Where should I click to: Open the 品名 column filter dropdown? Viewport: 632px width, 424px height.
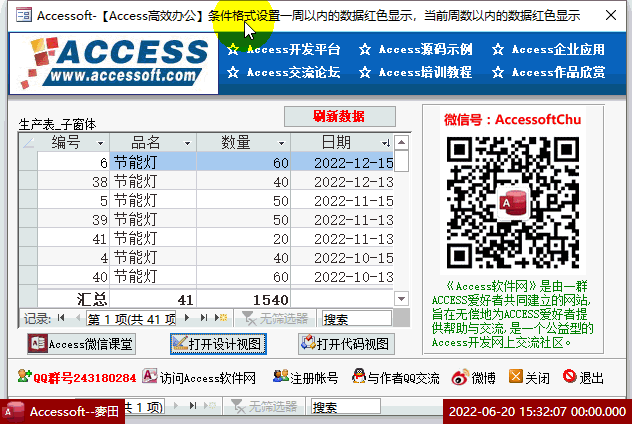click(x=187, y=143)
